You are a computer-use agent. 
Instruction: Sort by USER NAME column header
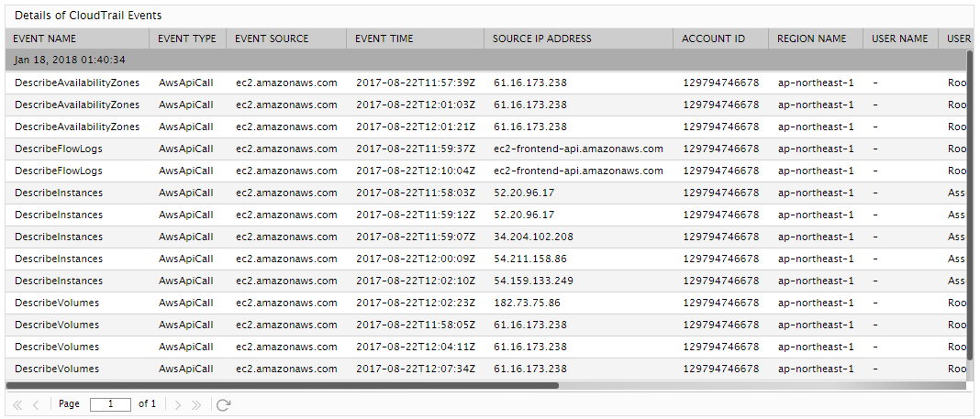pos(900,39)
